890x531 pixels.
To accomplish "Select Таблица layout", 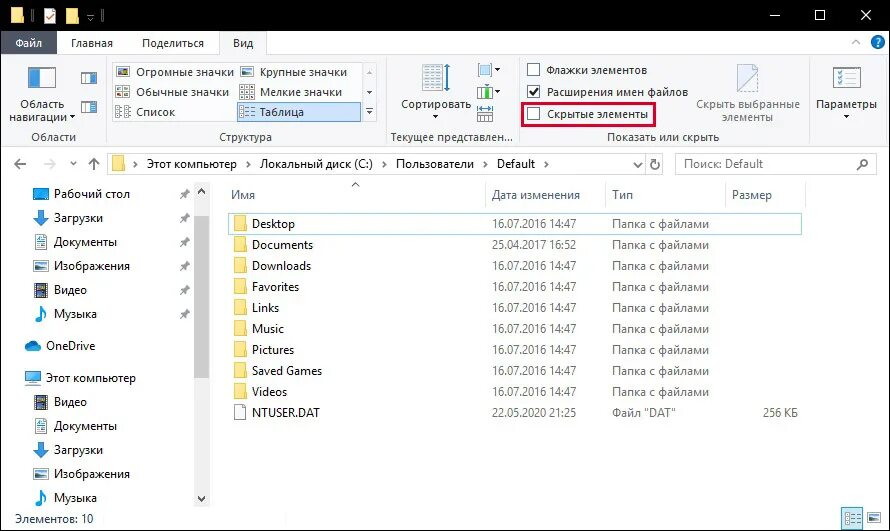I will coord(299,112).
